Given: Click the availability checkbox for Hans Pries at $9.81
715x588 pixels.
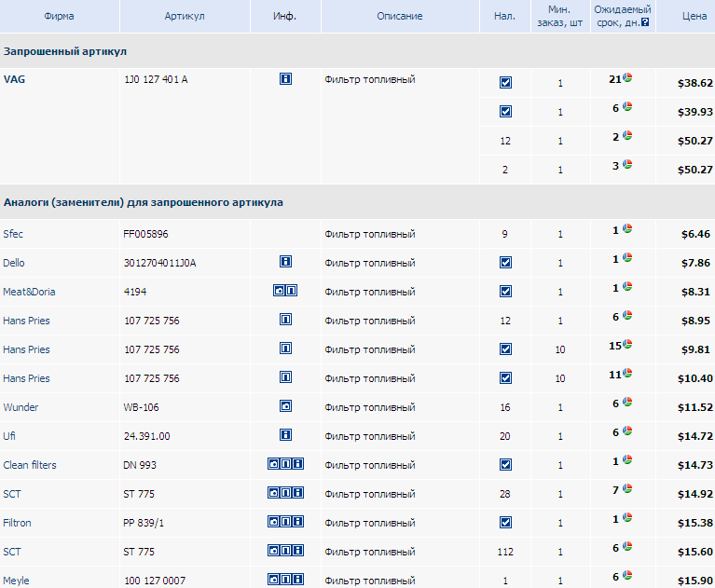Looking at the screenshot, I should pos(505,349).
